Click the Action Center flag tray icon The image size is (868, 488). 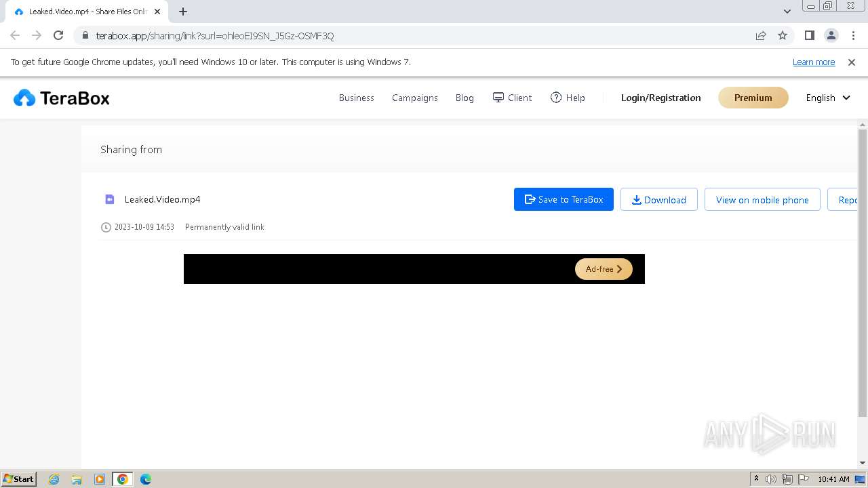point(804,479)
